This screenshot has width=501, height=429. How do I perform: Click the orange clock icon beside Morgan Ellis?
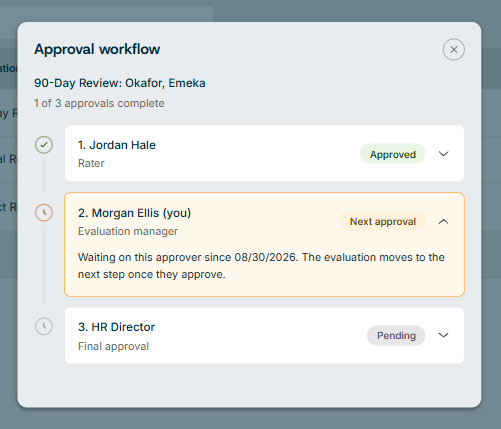(x=44, y=213)
